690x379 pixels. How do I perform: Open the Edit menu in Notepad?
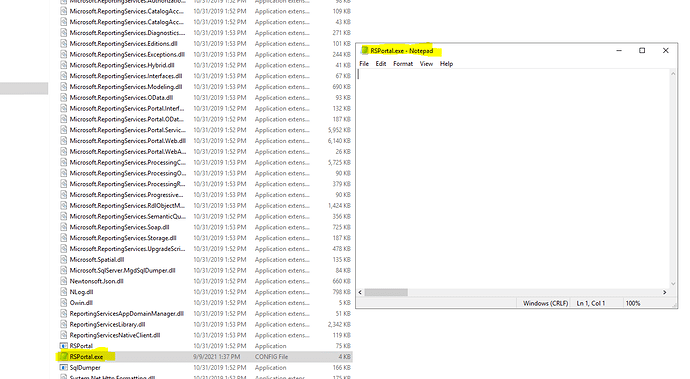click(381, 64)
